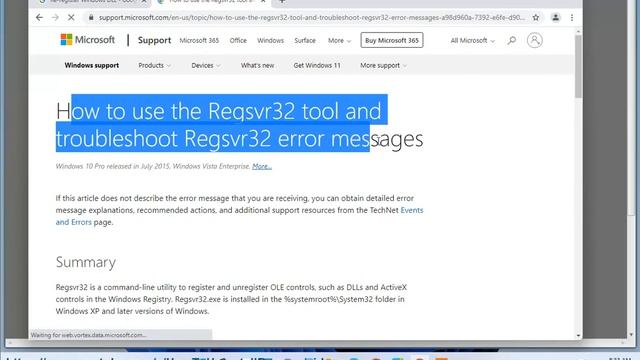Close the first browser tab

pyautogui.click(x=144, y=2)
